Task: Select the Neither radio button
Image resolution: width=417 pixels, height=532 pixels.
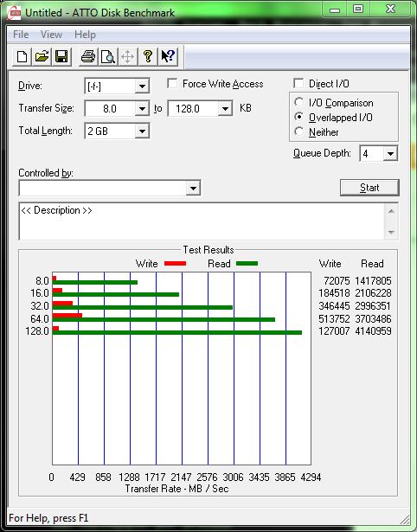Action: coord(299,131)
